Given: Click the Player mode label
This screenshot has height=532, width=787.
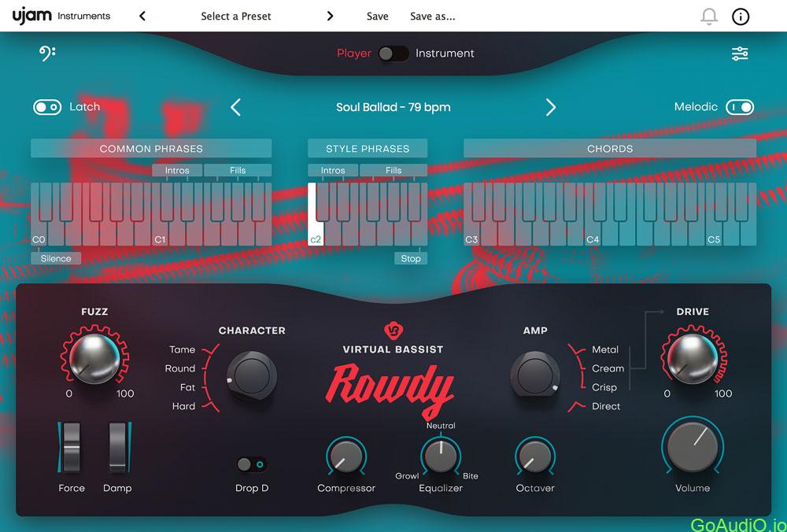Looking at the screenshot, I should coord(354,54).
